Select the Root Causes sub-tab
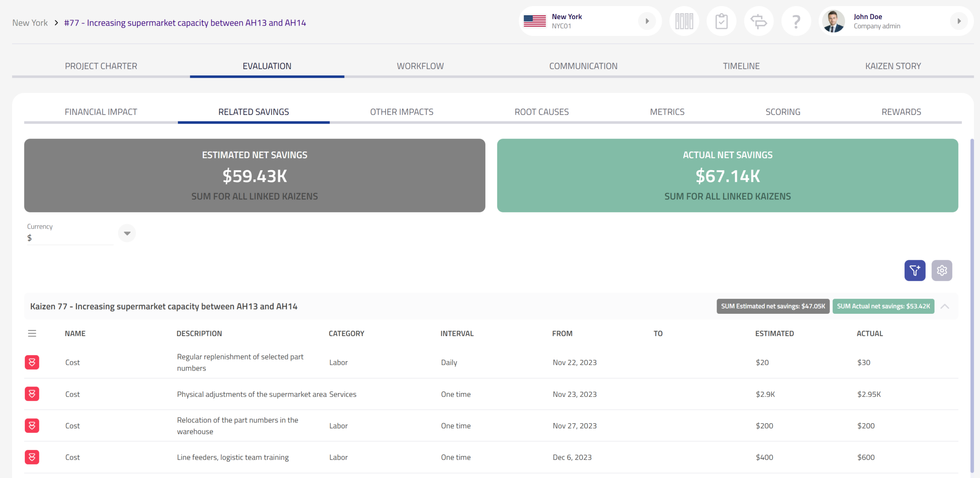 [541, 112]
